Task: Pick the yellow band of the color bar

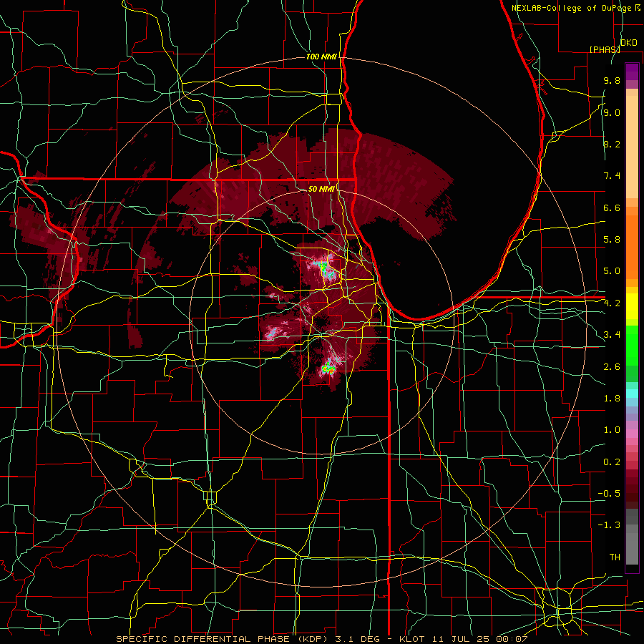Action: [632, 306]
